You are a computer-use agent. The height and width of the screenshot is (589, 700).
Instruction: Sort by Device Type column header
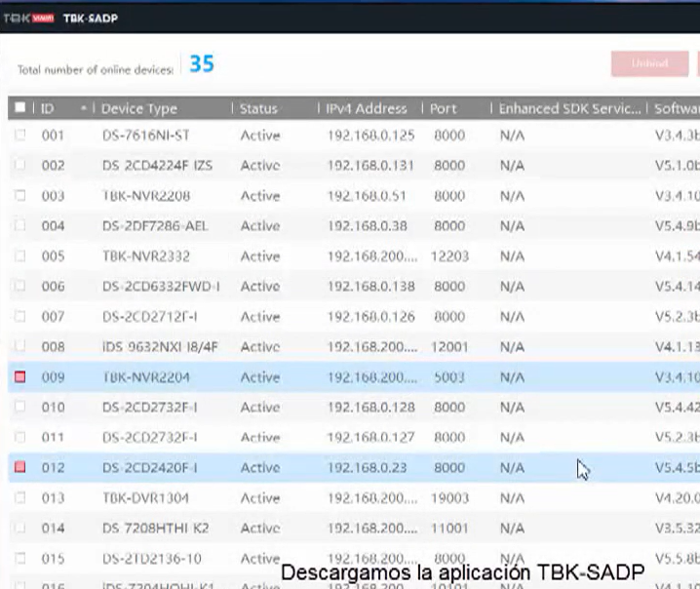point(139,108)
